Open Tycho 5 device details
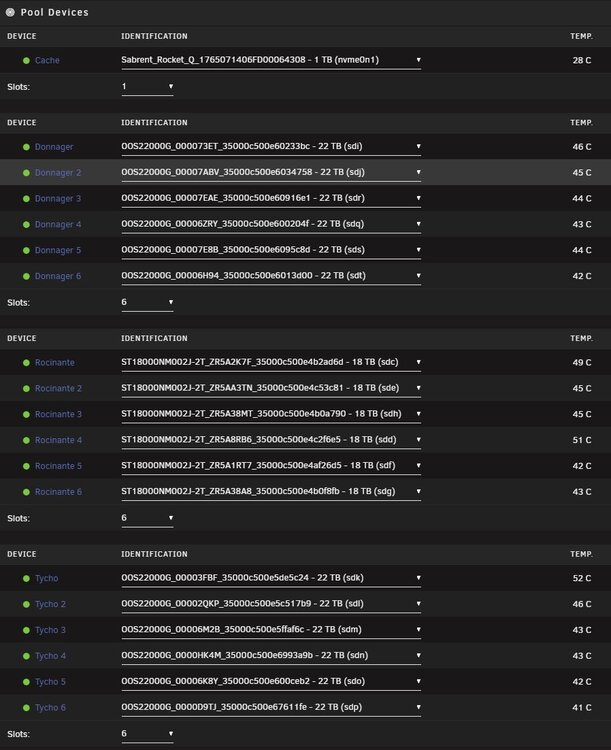611x750 pixels. (50, 682)
